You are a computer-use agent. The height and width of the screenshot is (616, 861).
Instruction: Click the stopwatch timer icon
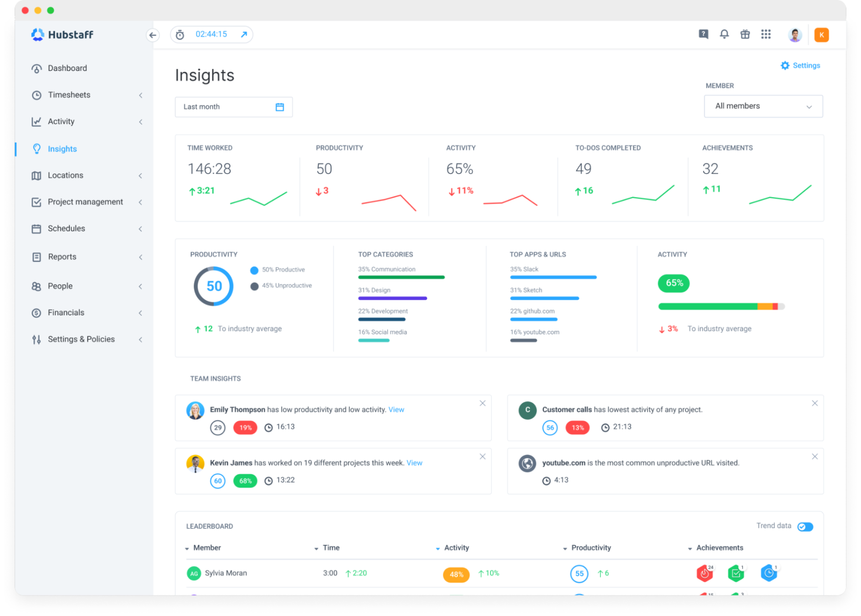coord(180,34)
